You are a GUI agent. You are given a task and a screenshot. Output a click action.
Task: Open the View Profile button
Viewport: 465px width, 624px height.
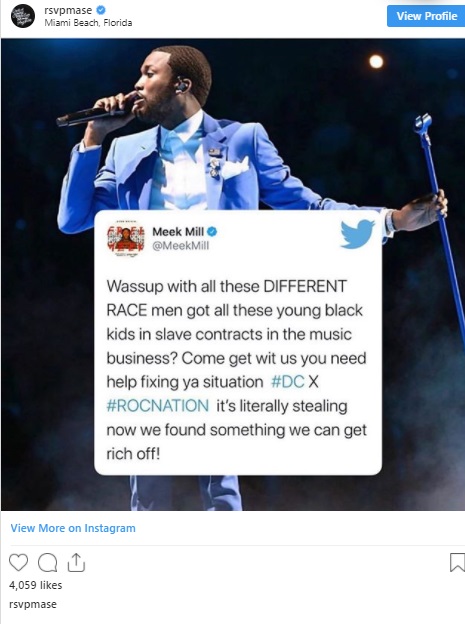coord(426,16)
